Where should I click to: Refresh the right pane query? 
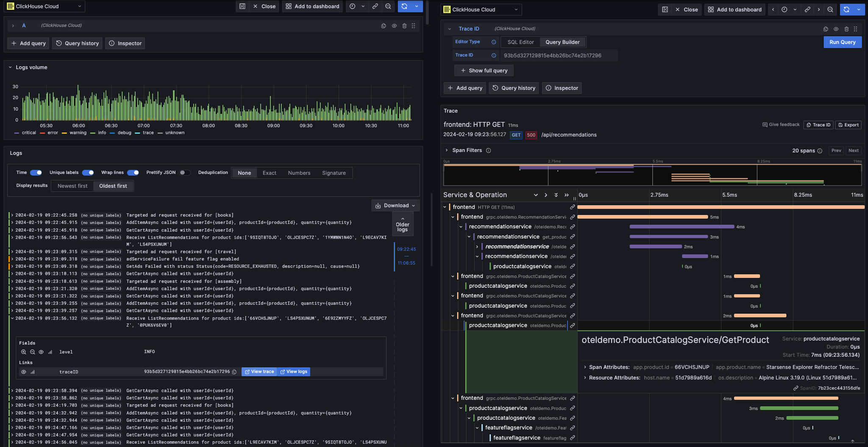click(x=846, y=9)
